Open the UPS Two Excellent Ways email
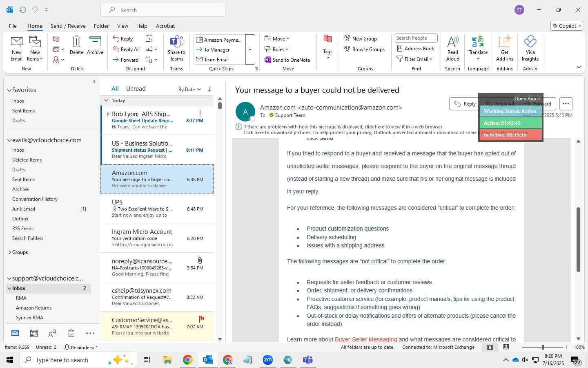This screenshot has width=588, height=368. (157, 209)
